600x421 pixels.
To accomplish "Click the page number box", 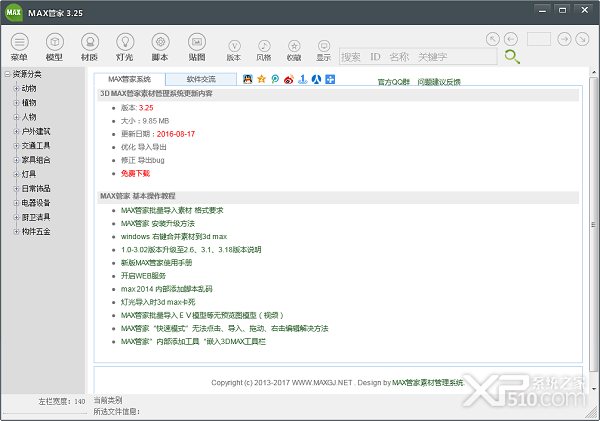I will (x=539, y=39).
